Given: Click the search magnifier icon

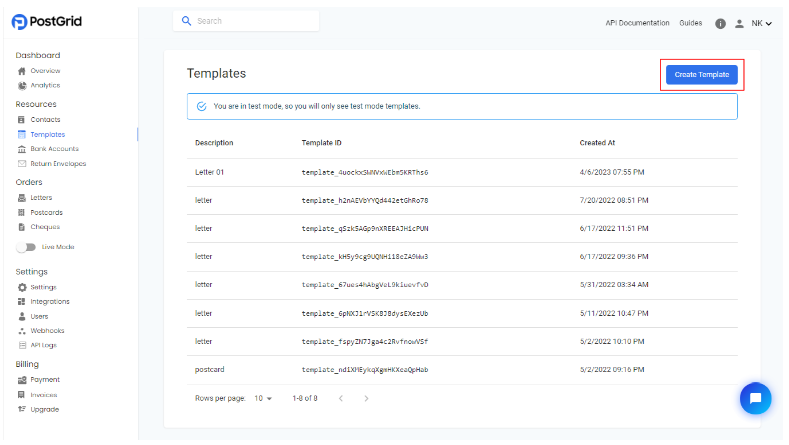Looking at the screenshot, I should click(186, 21).
